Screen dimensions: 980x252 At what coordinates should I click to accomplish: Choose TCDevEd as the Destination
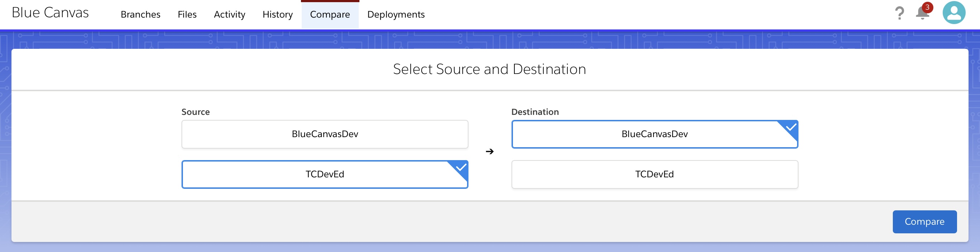click(654, 174)
